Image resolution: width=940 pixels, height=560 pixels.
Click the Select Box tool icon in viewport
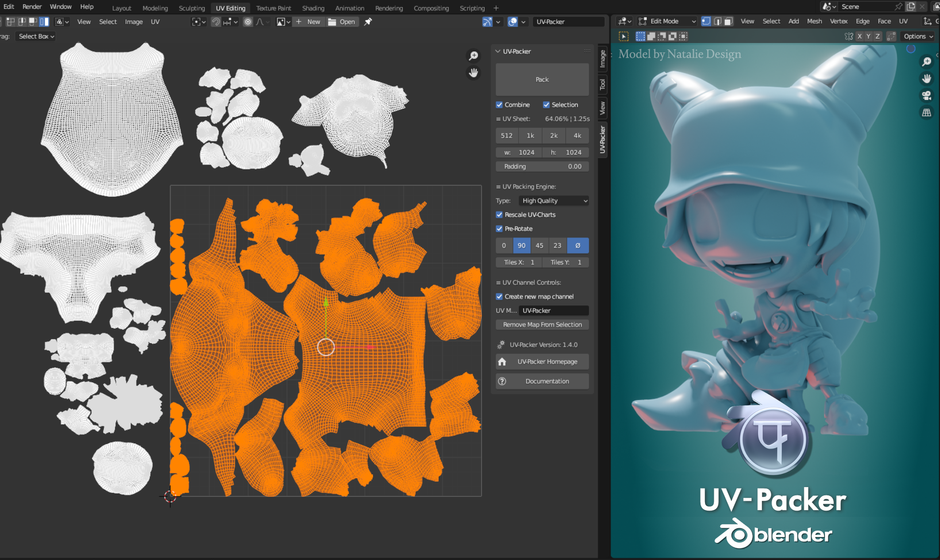coord(623,36)
